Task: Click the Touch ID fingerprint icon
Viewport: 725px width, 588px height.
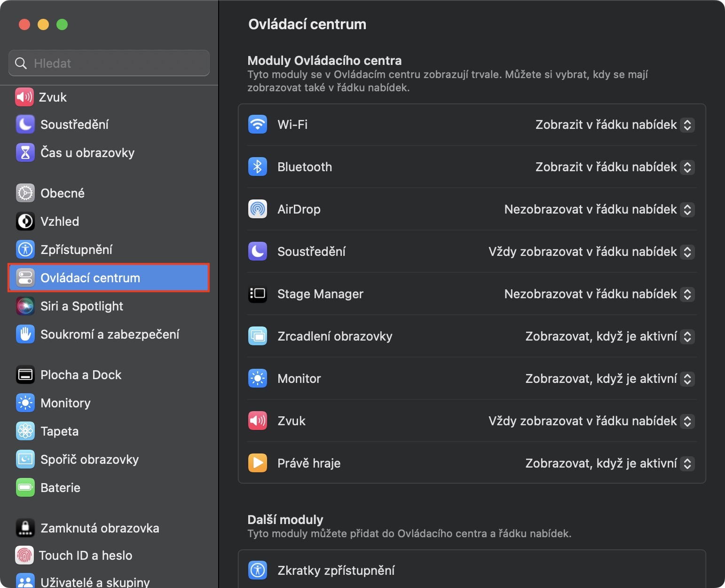Action: click(x=25, y=556)
